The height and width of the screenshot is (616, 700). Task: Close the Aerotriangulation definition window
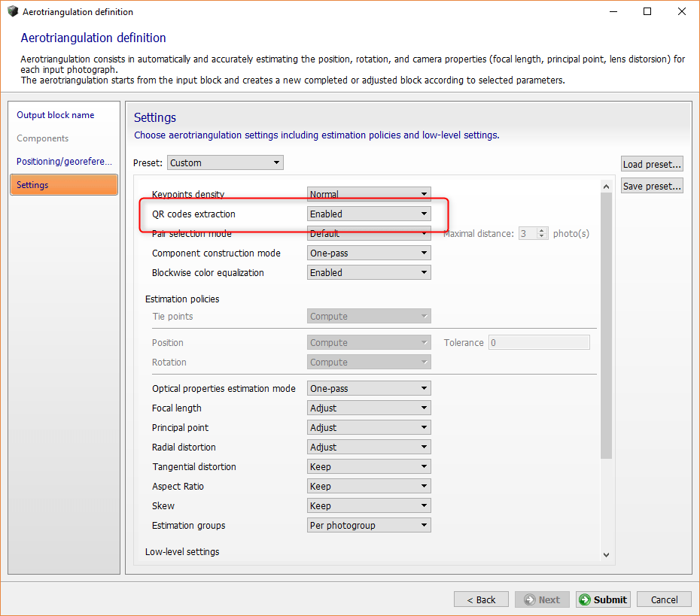(681, 12)
